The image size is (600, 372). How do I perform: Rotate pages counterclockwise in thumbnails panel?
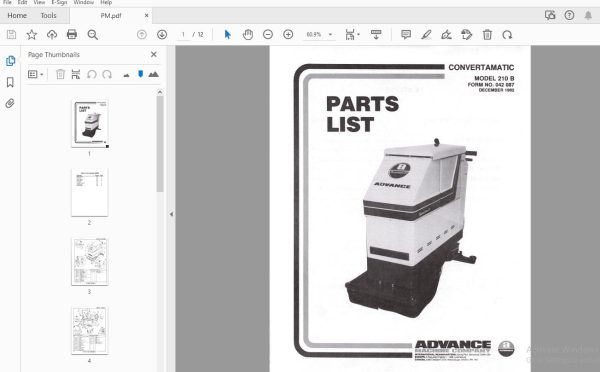coord(91,74)
